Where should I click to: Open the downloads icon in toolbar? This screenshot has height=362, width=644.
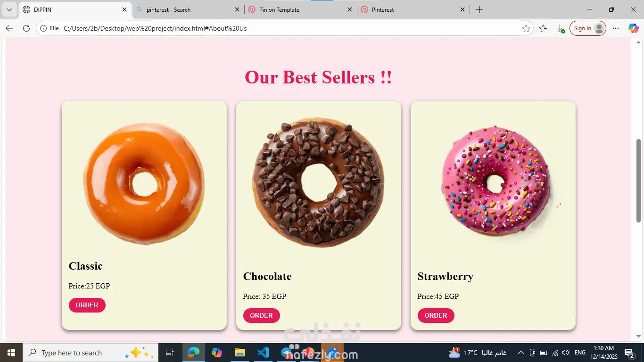(561, 28)
